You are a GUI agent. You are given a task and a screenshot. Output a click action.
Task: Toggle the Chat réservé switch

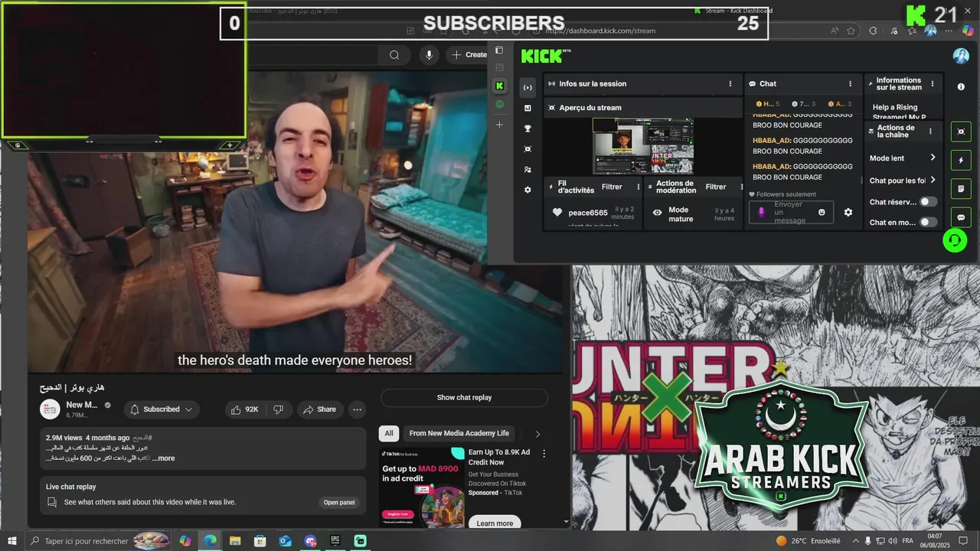pyautogui.click(x=928, y=202)
